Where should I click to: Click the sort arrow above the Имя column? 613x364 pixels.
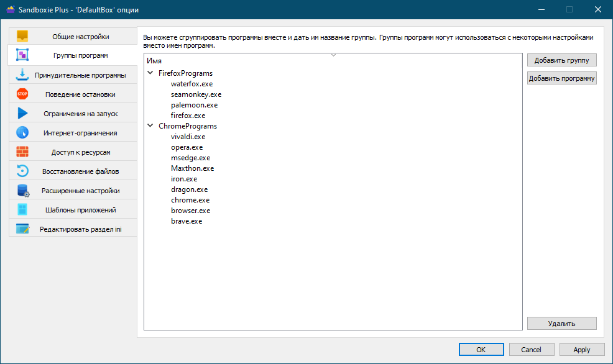[333, 55]
